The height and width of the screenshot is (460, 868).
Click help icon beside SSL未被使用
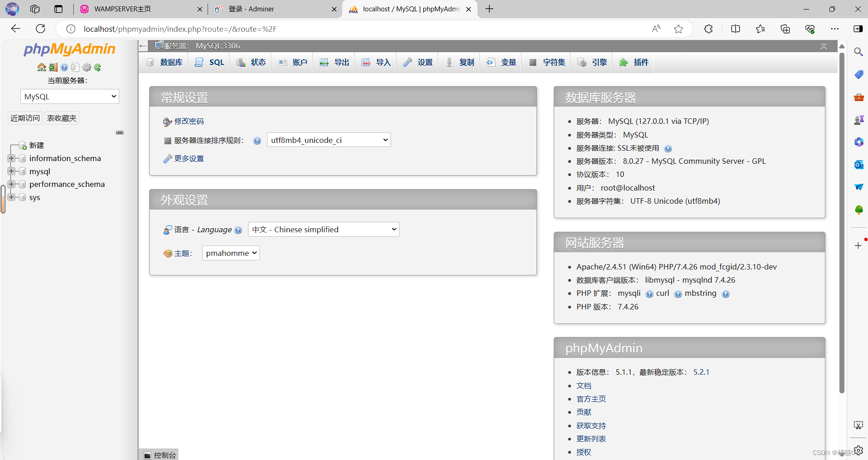coord(668,148)
